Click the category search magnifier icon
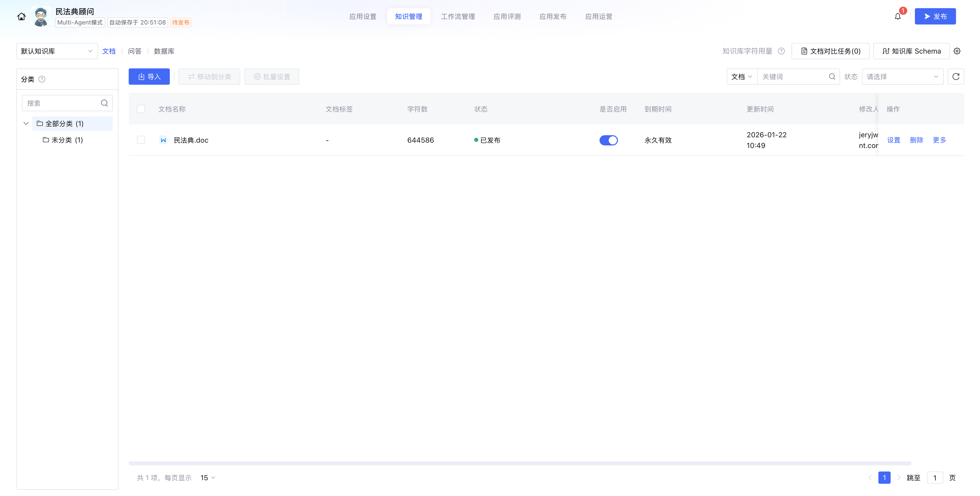 104,103
